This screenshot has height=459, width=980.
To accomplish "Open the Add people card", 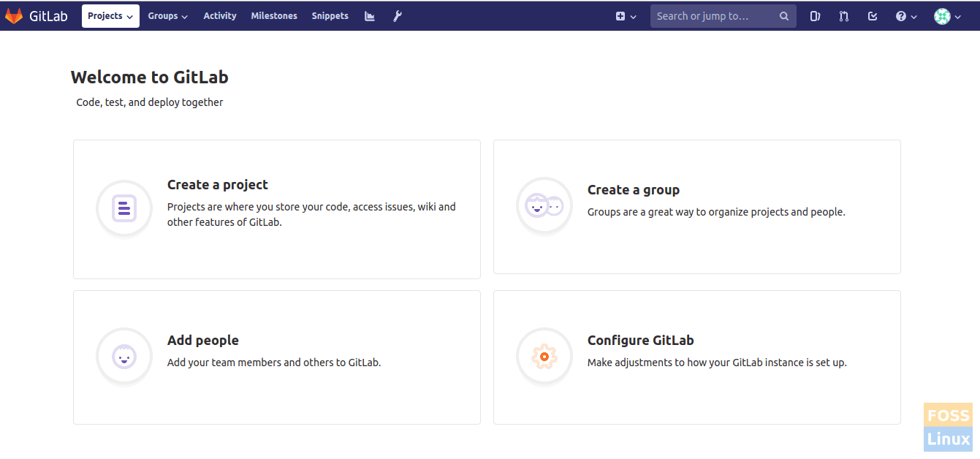I will pyautogui.click(x=277, y=357).
